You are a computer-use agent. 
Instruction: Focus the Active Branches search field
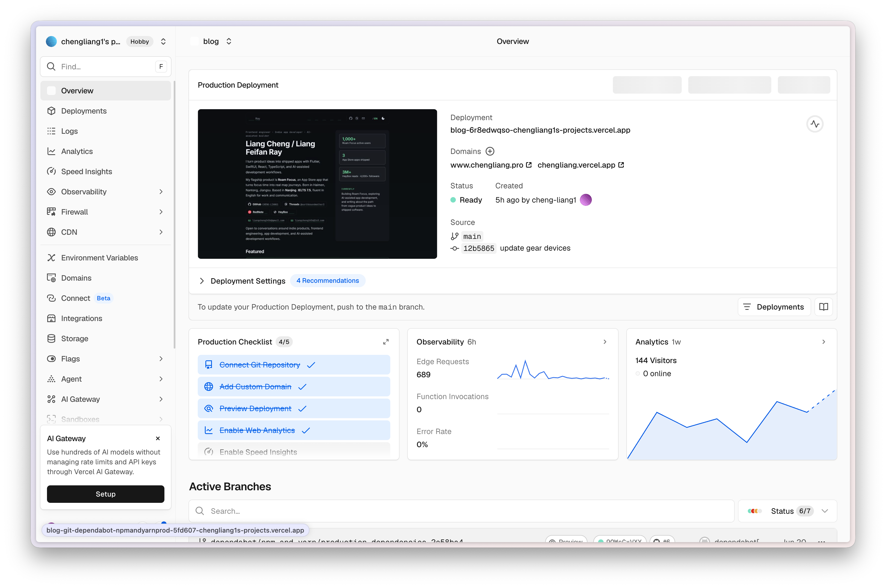pos(461,511)
